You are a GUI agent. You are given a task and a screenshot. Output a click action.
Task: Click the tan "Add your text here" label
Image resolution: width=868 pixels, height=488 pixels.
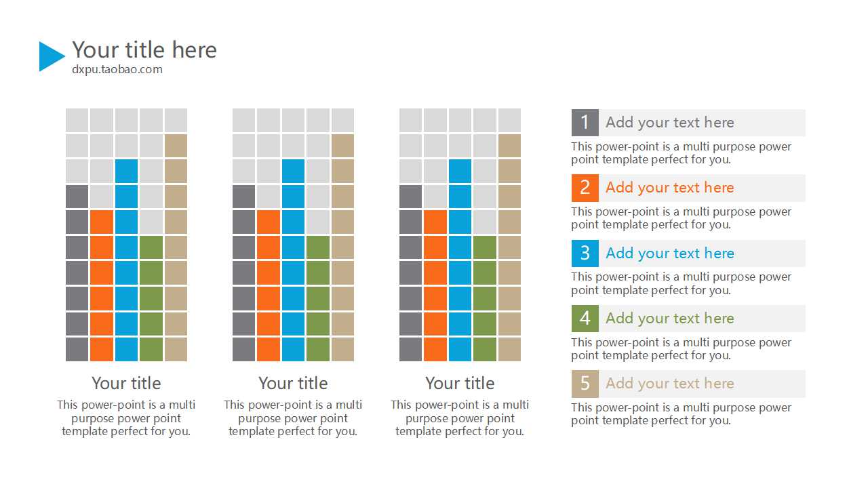point(669,384)
